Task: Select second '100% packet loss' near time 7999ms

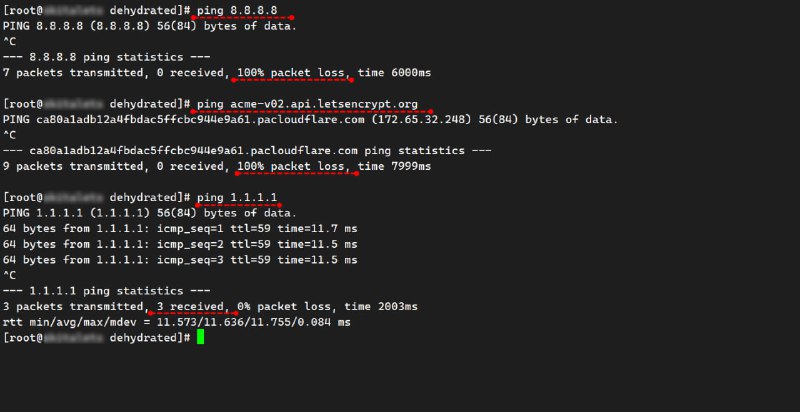Action: tap(291, 167)
